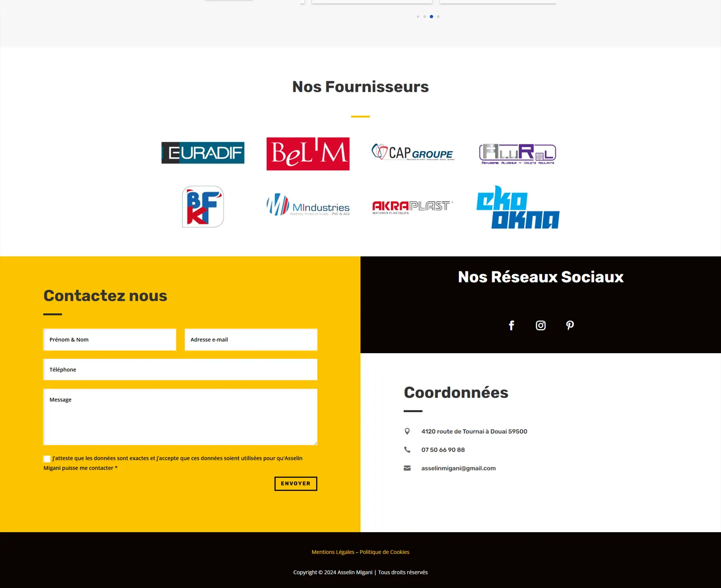This screenshot has width=721, height=588.
Task: Focus the Adresse e-mail field
Action: [251, 340]
